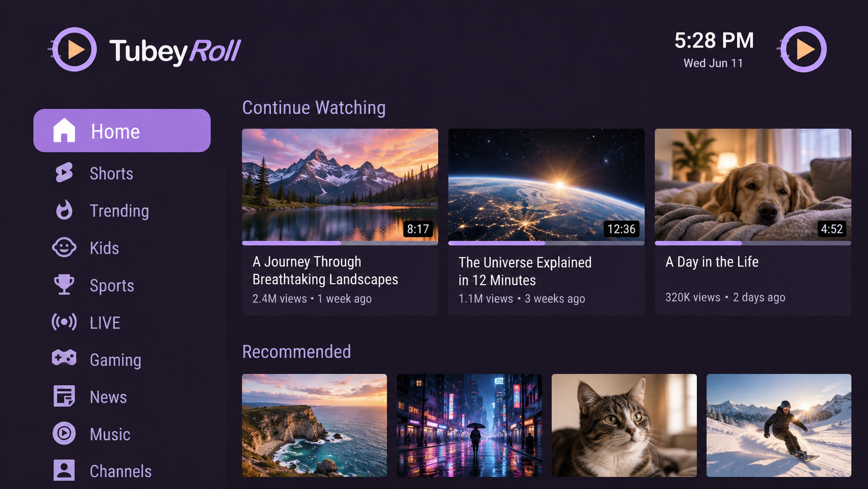The width and height of the screenshot is (868, 489).
Task: Click the Gaming controller icon
Action: pos(64,358)
